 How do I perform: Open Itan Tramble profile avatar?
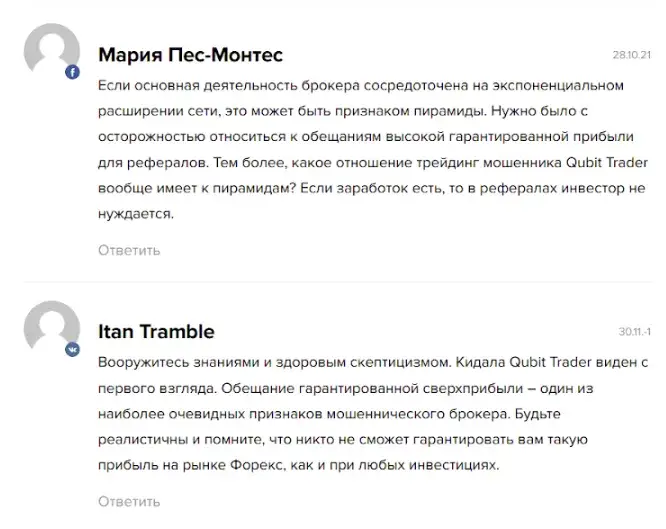click(x=52, y=327)
